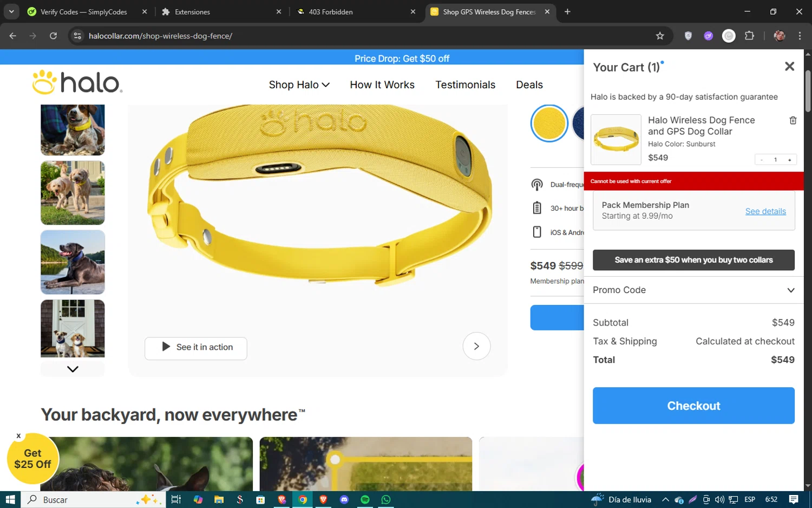Select thumbnail of dog lying by lake
Screen dimensions: 812x508
point(73,262)
